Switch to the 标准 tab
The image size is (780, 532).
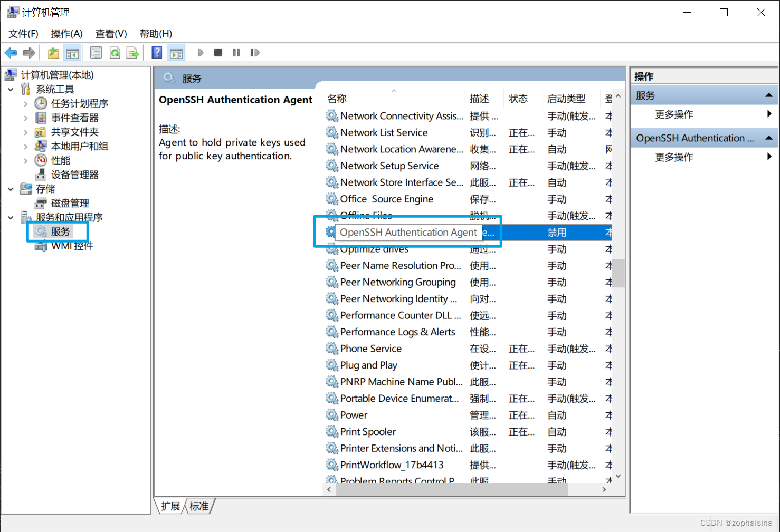tap(199, 506)
